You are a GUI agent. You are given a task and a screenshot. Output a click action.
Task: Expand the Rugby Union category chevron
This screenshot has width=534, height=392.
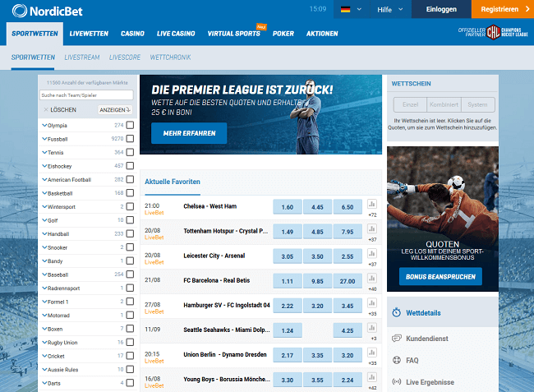44,342
